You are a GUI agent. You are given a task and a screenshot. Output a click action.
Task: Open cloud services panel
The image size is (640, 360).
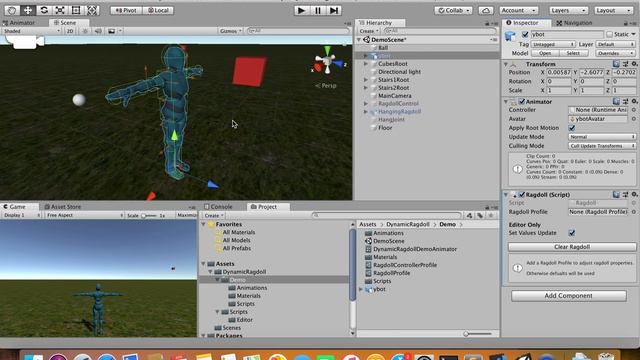click(x=485, y=10)
